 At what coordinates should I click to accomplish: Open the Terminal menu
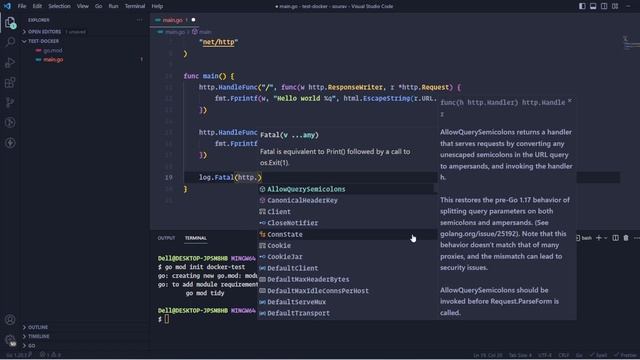tap(135, 6)
